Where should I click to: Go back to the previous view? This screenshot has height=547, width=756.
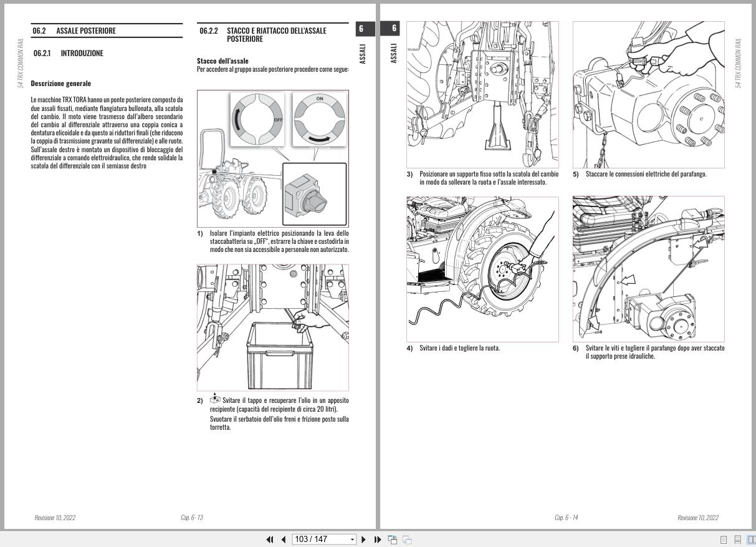pyautogui.click(x=393, y=539)
